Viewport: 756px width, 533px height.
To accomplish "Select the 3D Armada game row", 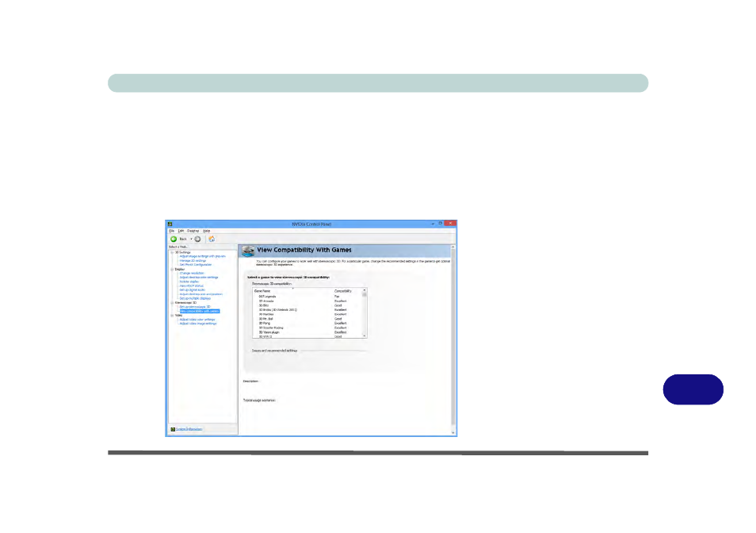I will tap(307, 301).
